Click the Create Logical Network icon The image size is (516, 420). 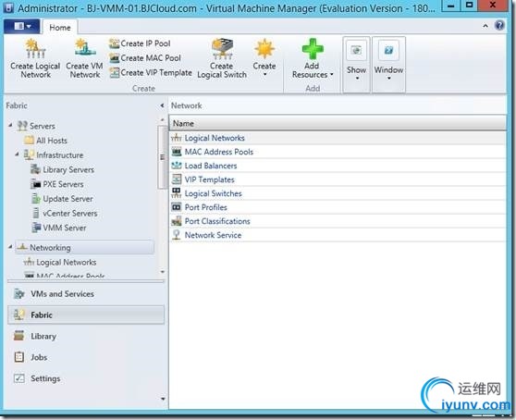(35, 49)
